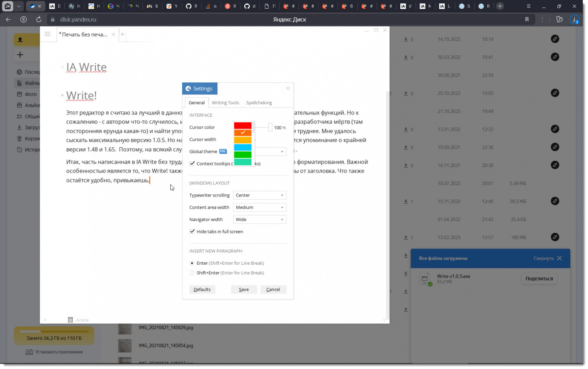Open the Albums section icon in Disk sidebar
The image size is (588, 369).
(20, 105)
